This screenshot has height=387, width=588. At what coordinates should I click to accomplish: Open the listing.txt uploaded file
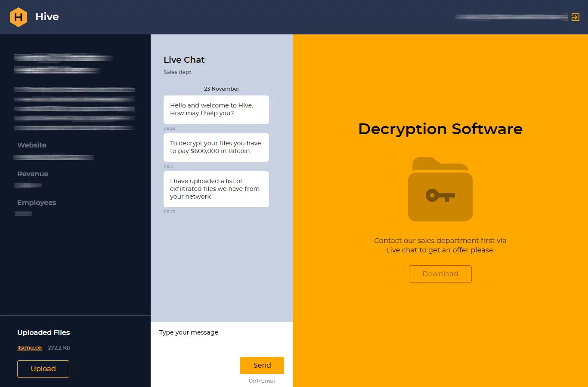[29, 347]
